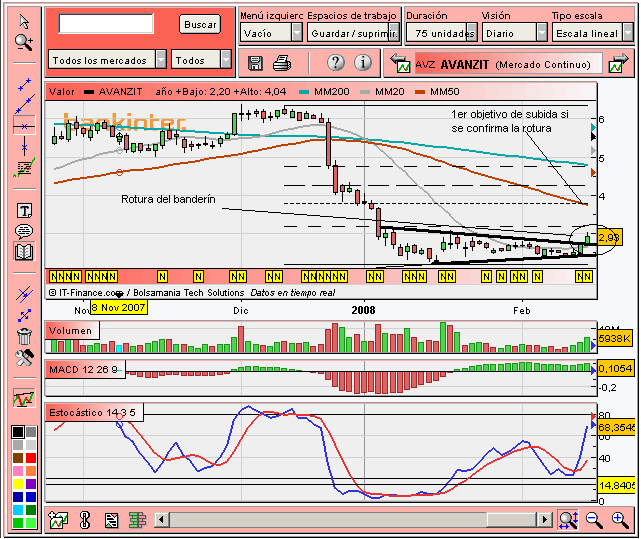Open the 'Diario' vision dropdown
Image resolution: width=641 pixels, height=539 pixels.
click(x=515, y=33)
